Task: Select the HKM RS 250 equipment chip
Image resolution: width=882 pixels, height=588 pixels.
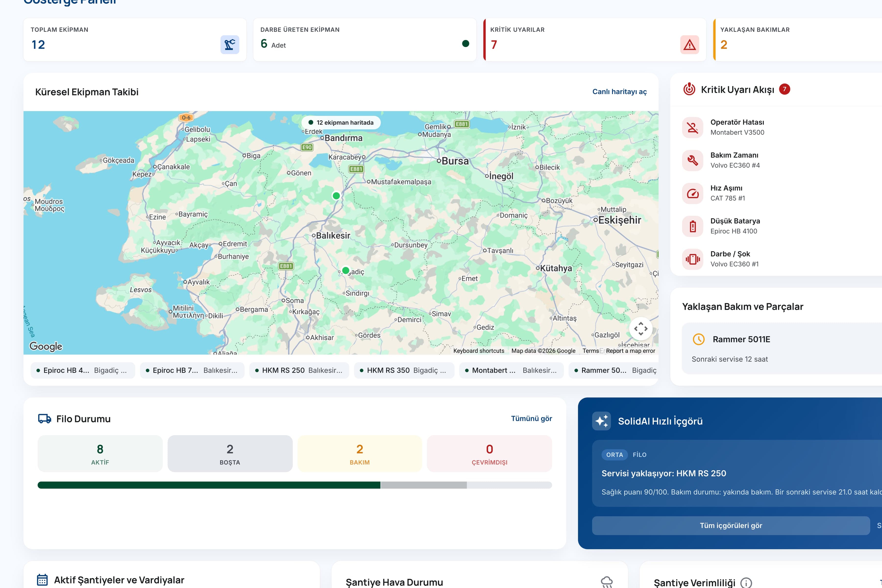Action: [299, 370]
